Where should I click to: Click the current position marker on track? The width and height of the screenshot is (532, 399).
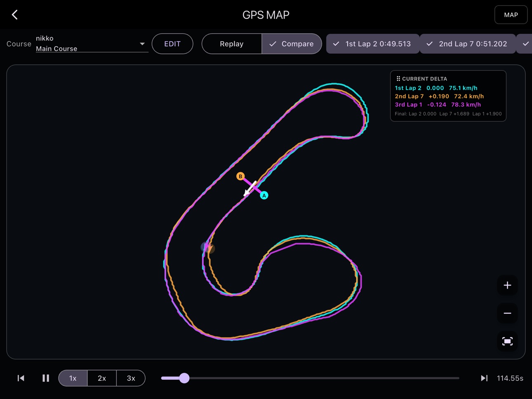point(207,247)
